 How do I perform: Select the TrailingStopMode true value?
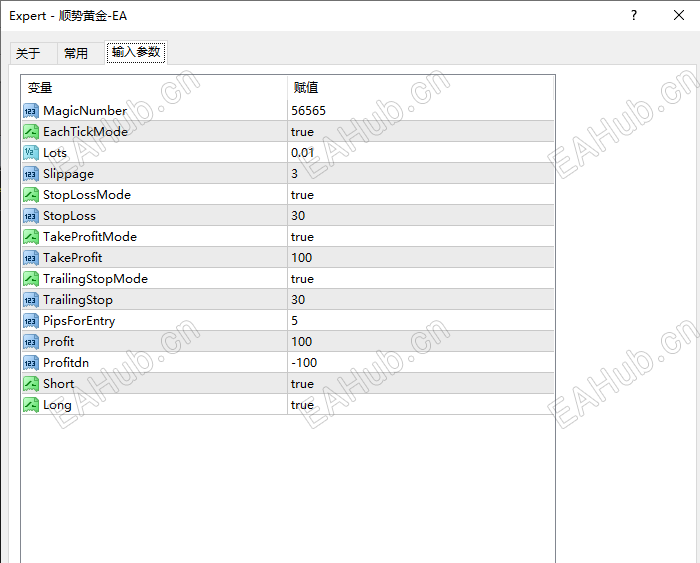[x=302, y=279]
